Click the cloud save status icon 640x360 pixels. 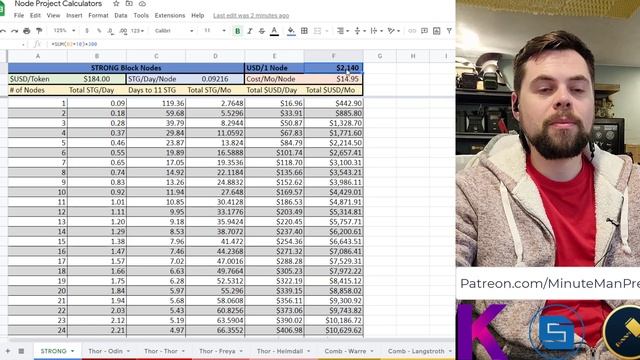(x=142, y=4)
